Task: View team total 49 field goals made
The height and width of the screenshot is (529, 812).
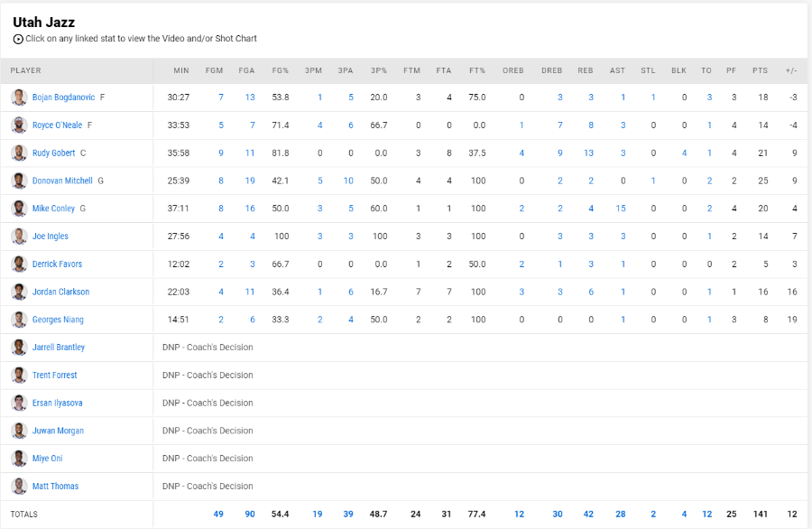Action: pos(218,514)
